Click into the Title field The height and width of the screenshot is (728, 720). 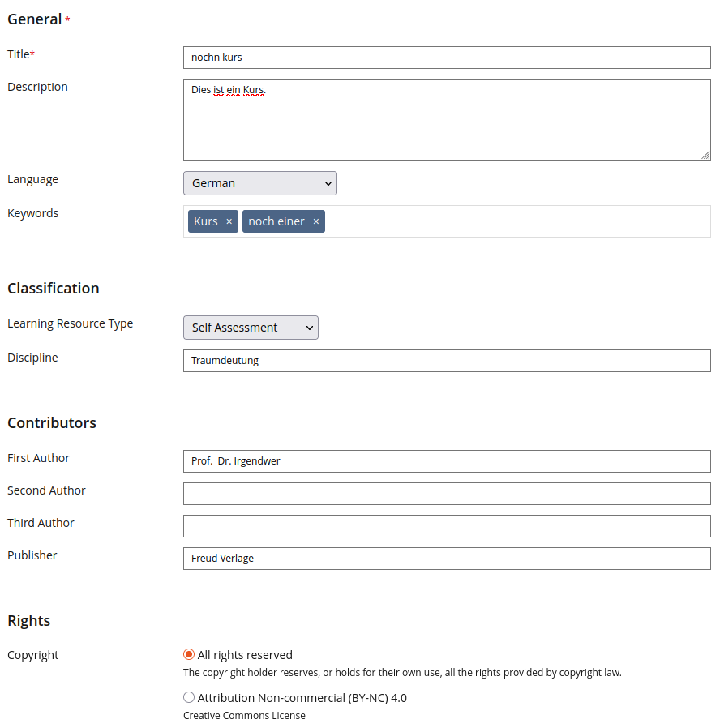pyautogui.click(x=447, y=58)
